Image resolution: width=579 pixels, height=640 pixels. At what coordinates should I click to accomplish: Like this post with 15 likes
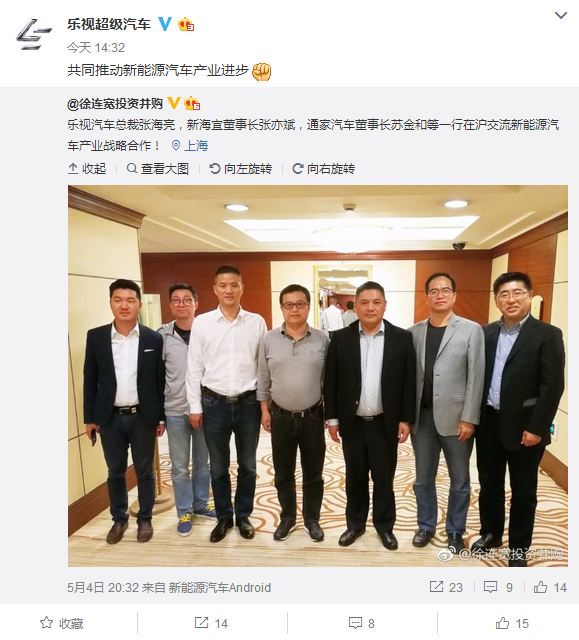[x=512, y=623]
